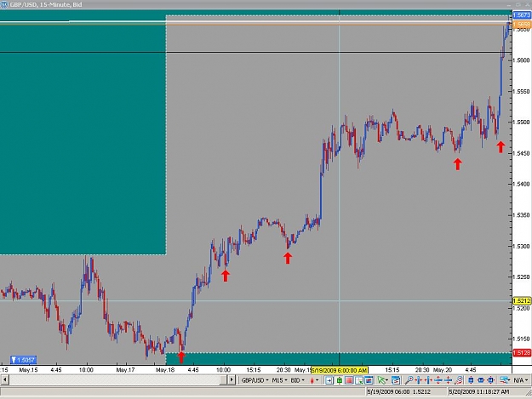Click the May.18 date axis label
The image size is (532, 399).
(165, 370)
